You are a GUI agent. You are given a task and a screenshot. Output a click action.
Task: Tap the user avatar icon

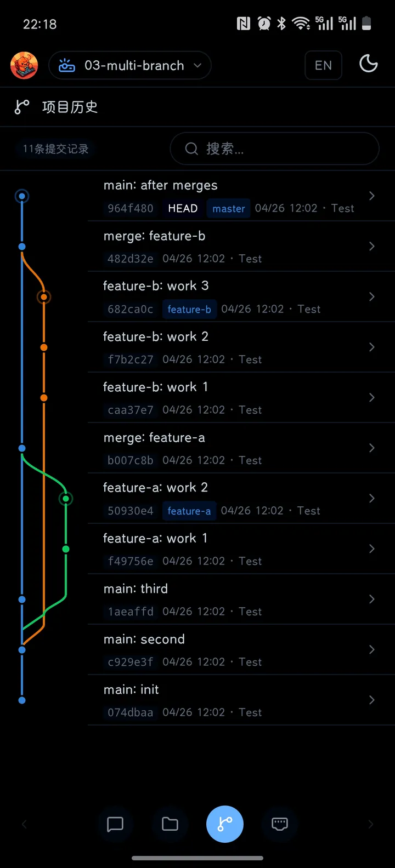click(24, 66)
